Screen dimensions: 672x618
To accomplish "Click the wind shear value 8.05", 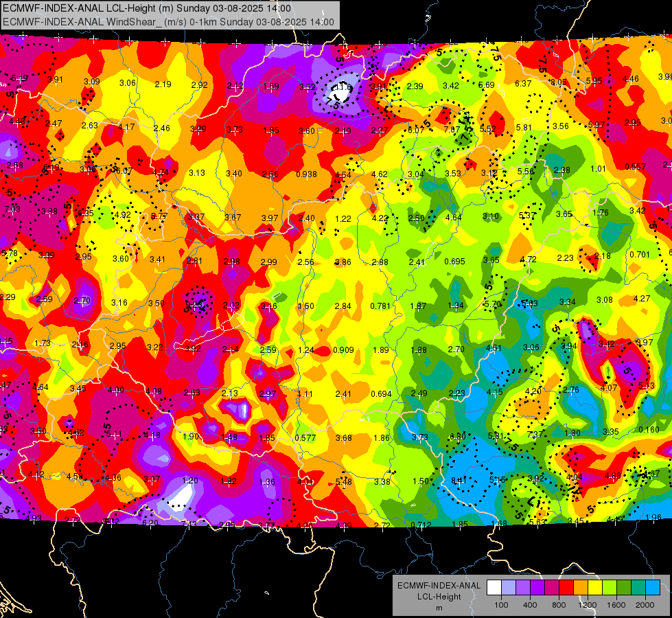I will (559, 82).
